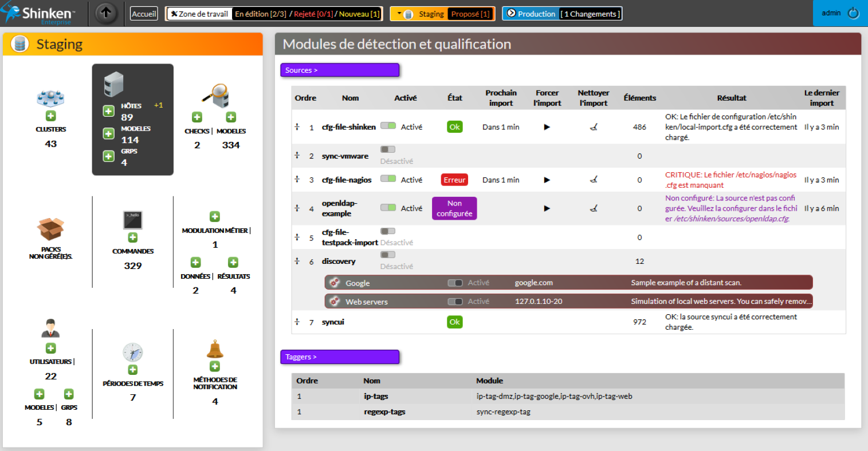This screenshot has height=451, width=868.
Task: Collapse the Taggers section header
Action: click(x=339, y=357)
